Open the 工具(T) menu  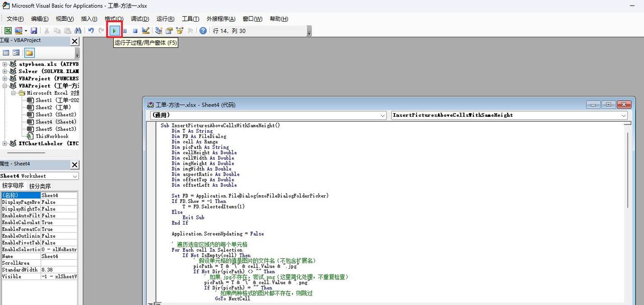190,19
